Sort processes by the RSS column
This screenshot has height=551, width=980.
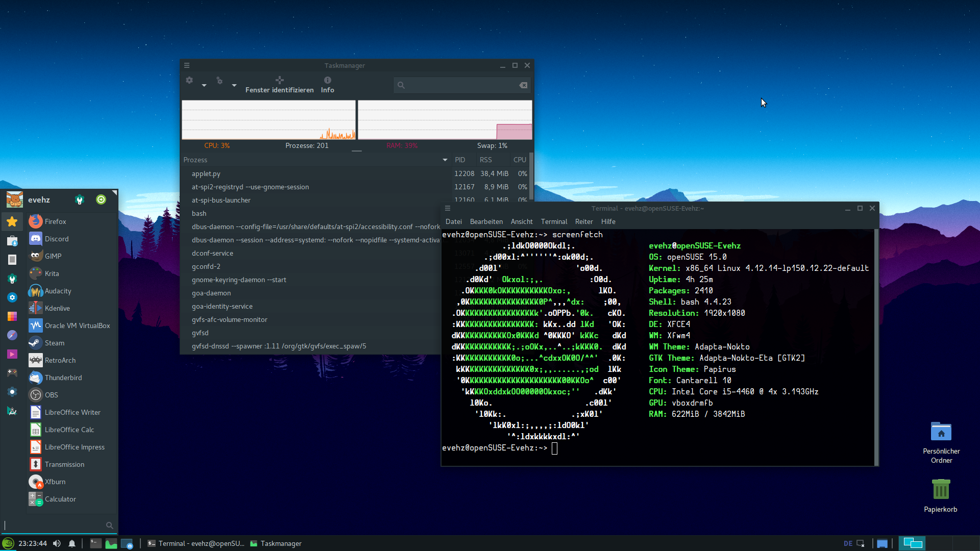pos(485,160)
